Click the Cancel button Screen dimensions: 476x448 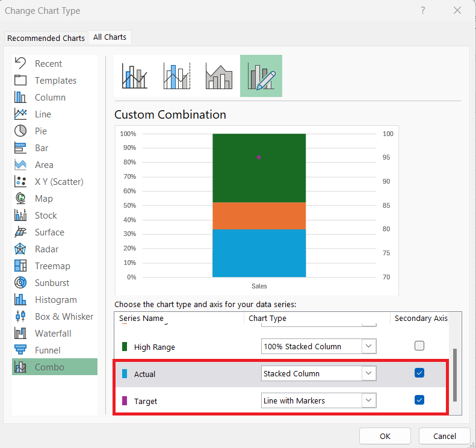coord(445,436)
